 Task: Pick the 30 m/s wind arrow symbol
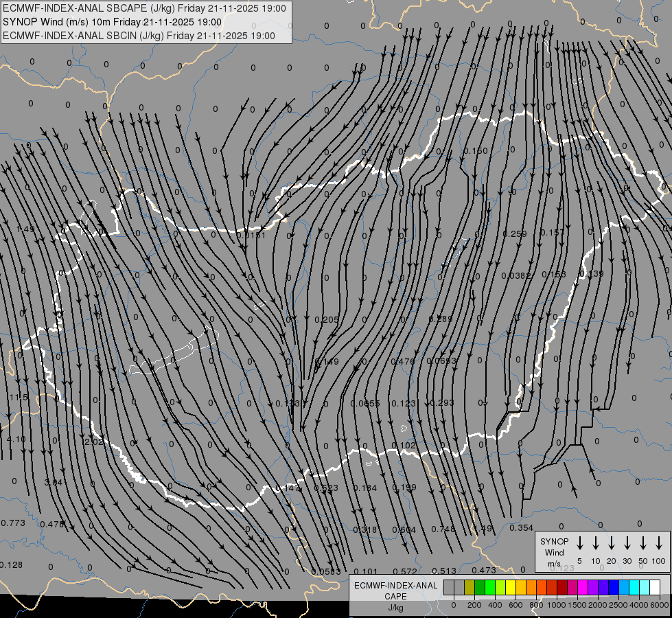tap(627, 543)
